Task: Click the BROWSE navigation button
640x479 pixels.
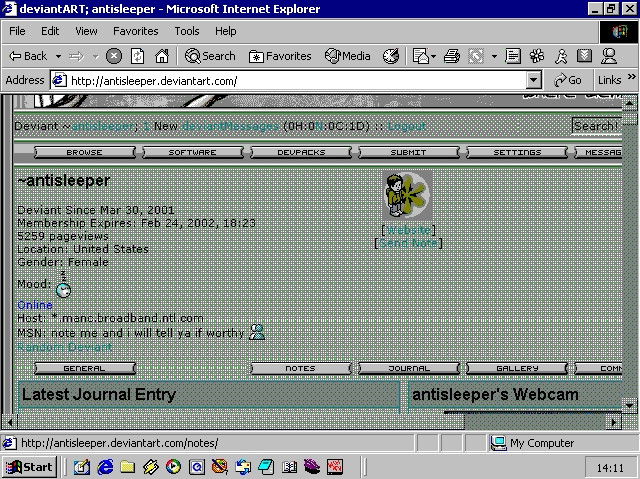Action: click(x=84, y=152)
